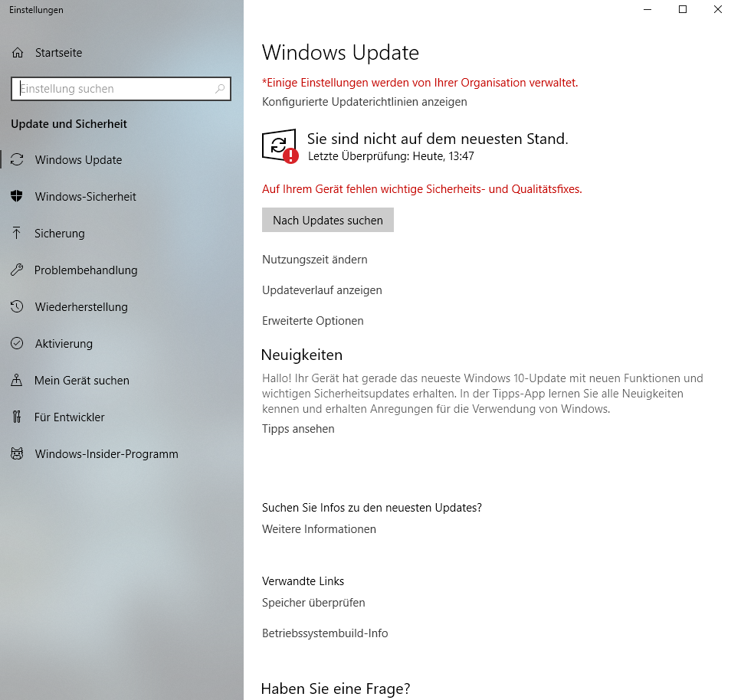Viewport: 731px width, 700px height.
Task: Click the update status icon with red alert
Action: click(x=280, y=146)
